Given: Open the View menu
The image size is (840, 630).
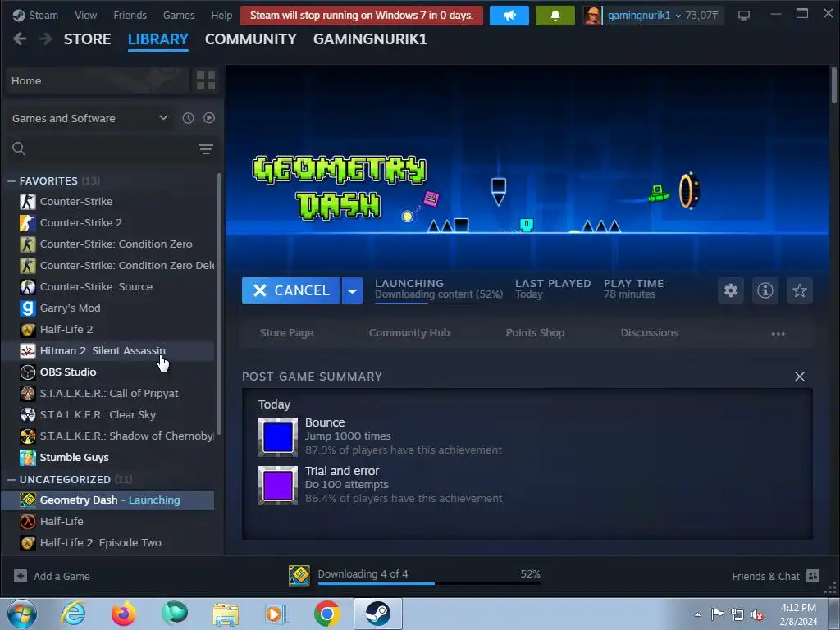Looking at the screenshot, I should pos(85,15).
